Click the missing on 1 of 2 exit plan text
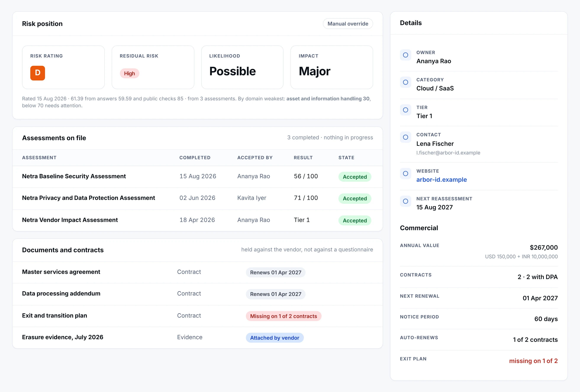The height and width of the screenshot is (392, 580). point(533,361)
